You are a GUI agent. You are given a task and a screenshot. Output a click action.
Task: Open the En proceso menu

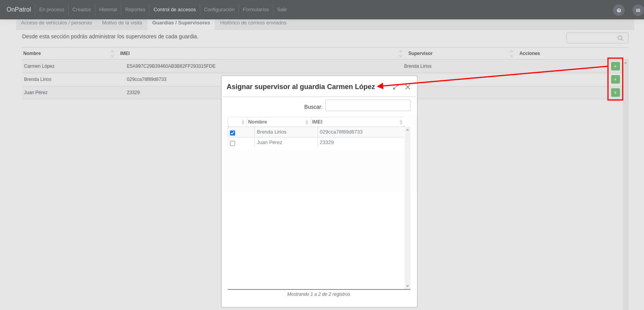tap(52, 10)
